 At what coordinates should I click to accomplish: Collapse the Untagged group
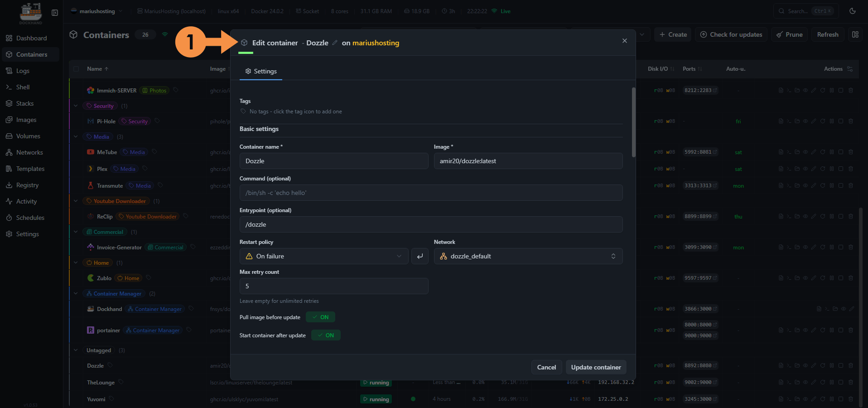click(x=76, y=350)
